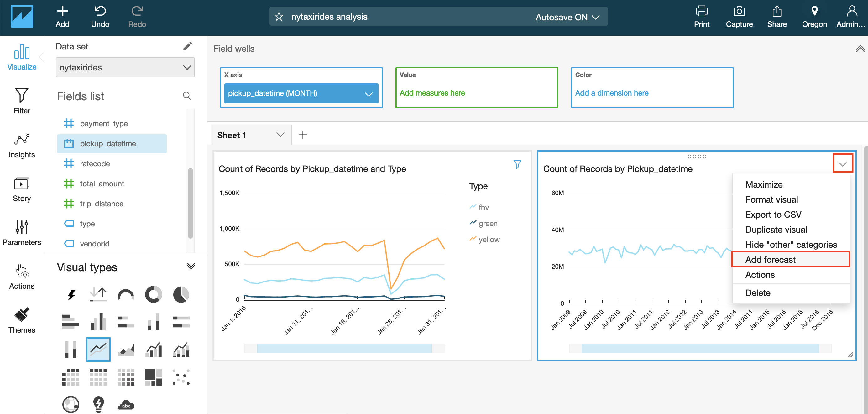Choose the pivot table visual type

point(71,377)
